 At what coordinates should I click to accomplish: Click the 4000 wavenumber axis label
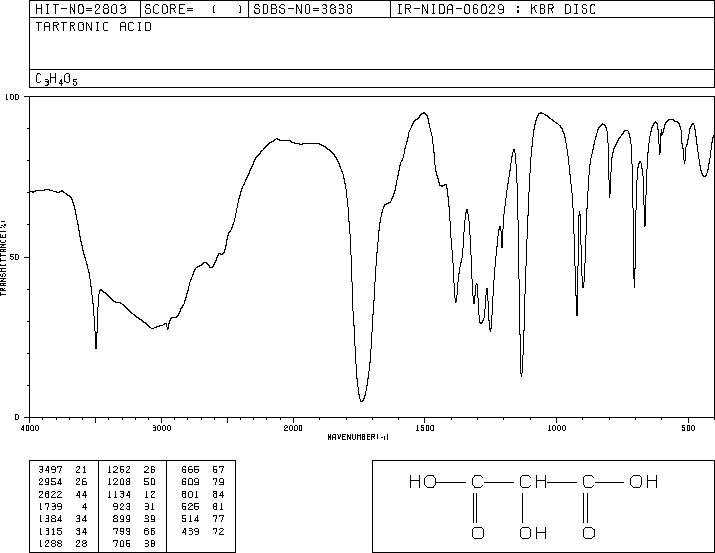(x=30, y=428)
